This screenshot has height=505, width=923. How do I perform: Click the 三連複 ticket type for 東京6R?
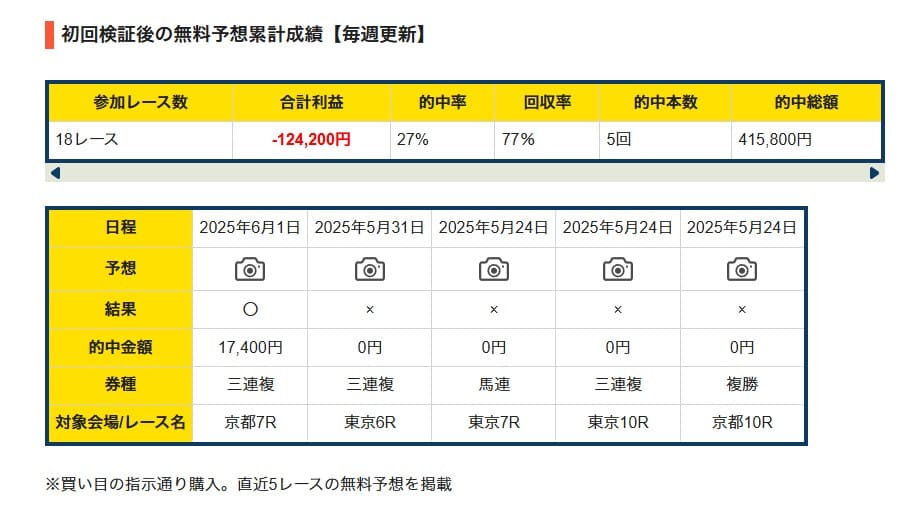click(370, 385)
